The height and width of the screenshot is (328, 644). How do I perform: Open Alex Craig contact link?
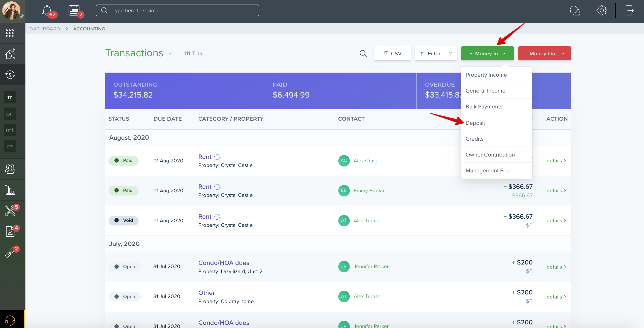click(365, 161)
